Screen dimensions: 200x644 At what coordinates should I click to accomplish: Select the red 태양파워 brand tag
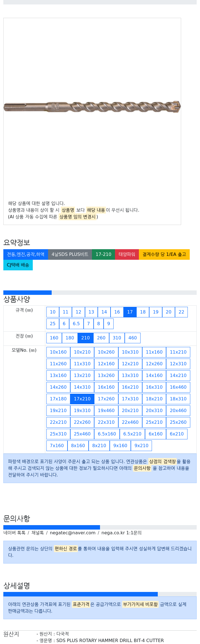[x=127, y=254]
